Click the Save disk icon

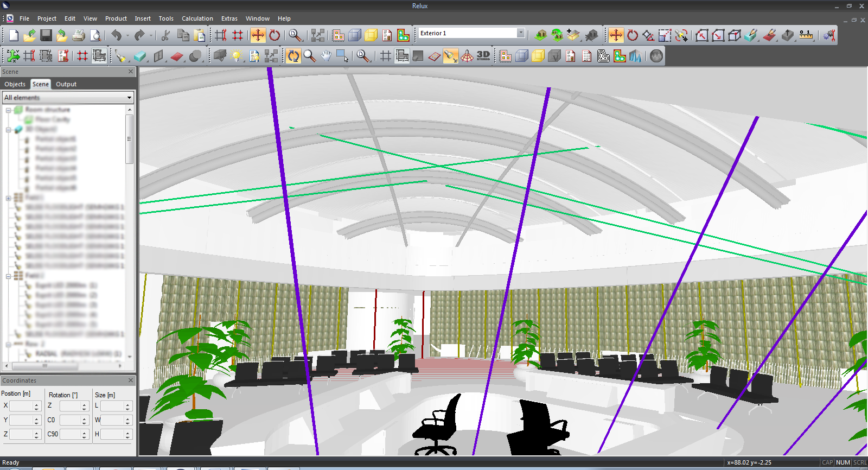(46, 36)
